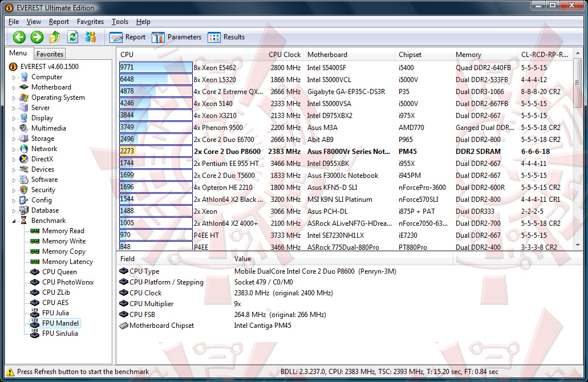Select Memory Latency benchmark
The height and width of the screenshot is (382, 588).
click(x=67, y=262)
